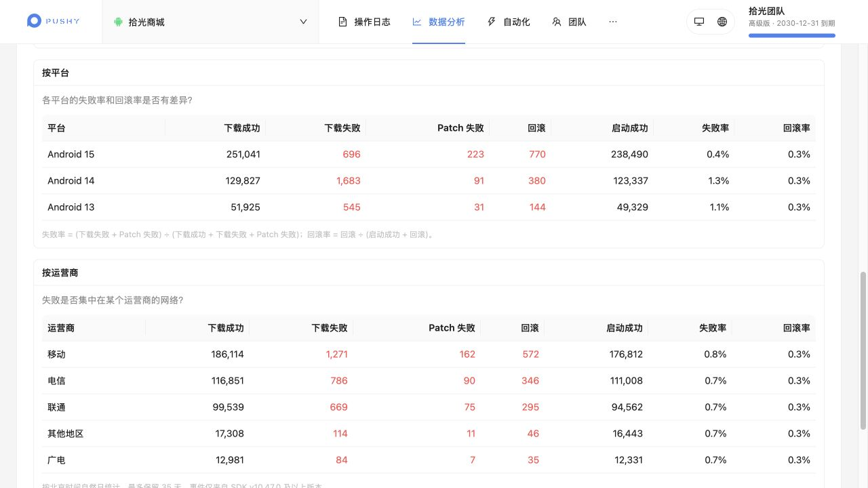
Task: Click the 平台 column header
Action: click(x=56, y=128)
